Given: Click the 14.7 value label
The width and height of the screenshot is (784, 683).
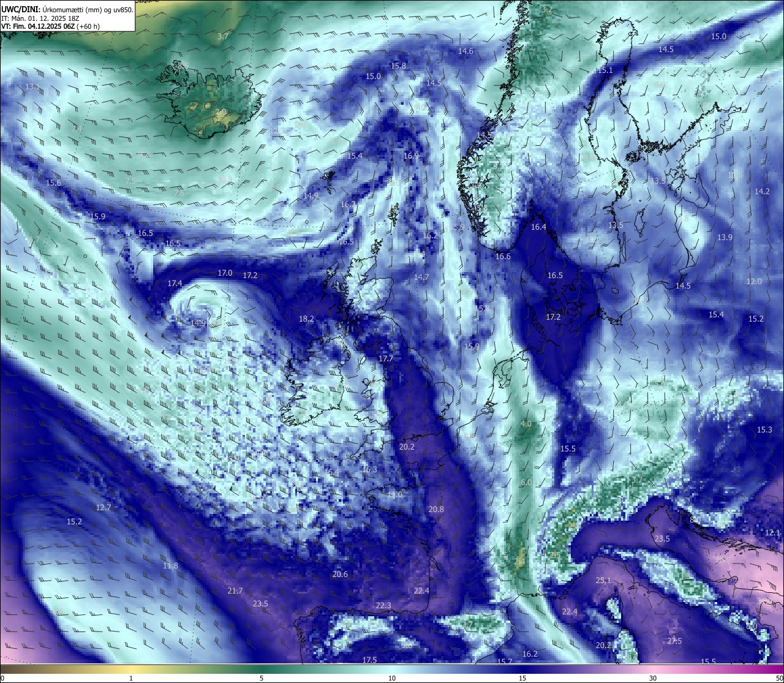Looking at the screenshot, I should (x=421, y=277).
